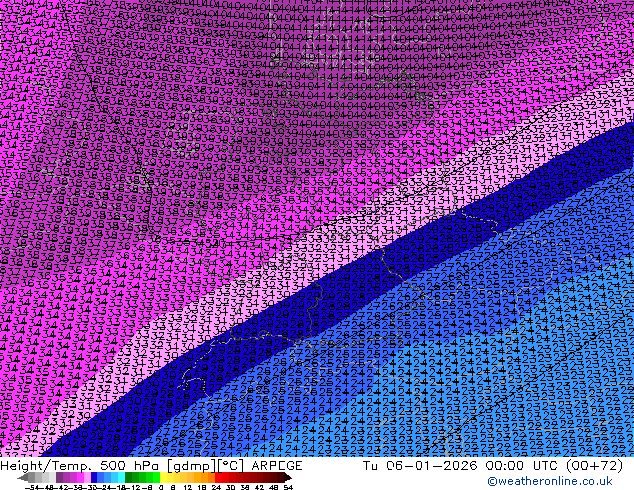Viewport: 634px width, 490px height.
Task: Click the right arrow end of colour scale
Action: [x=287, y=477]
